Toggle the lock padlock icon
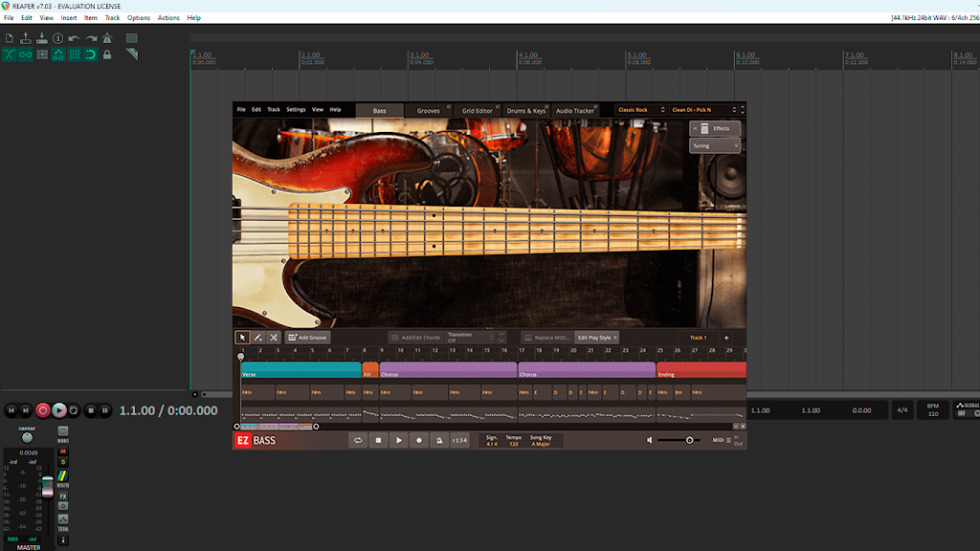980x551 pixels. [107, 55]
